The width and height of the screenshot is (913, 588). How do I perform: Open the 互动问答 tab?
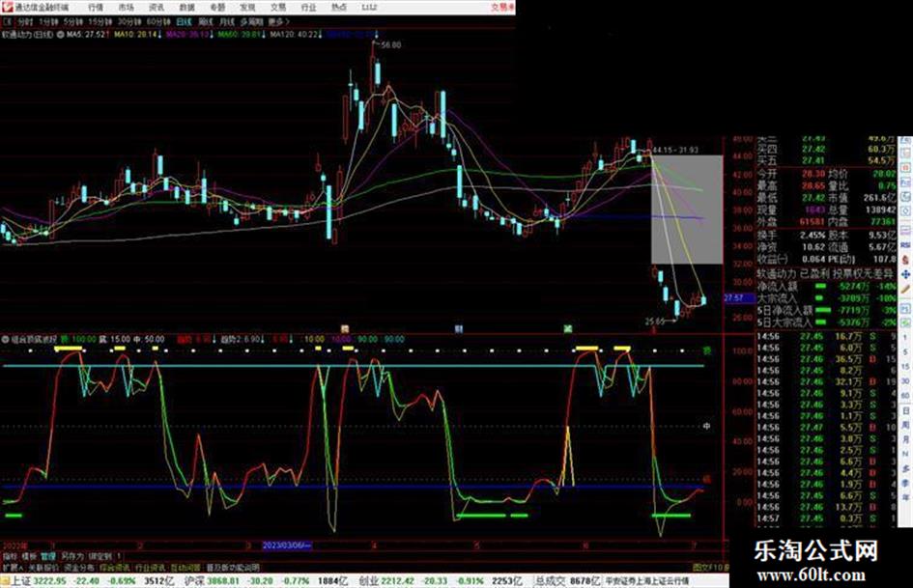click(x=185, y=568)
